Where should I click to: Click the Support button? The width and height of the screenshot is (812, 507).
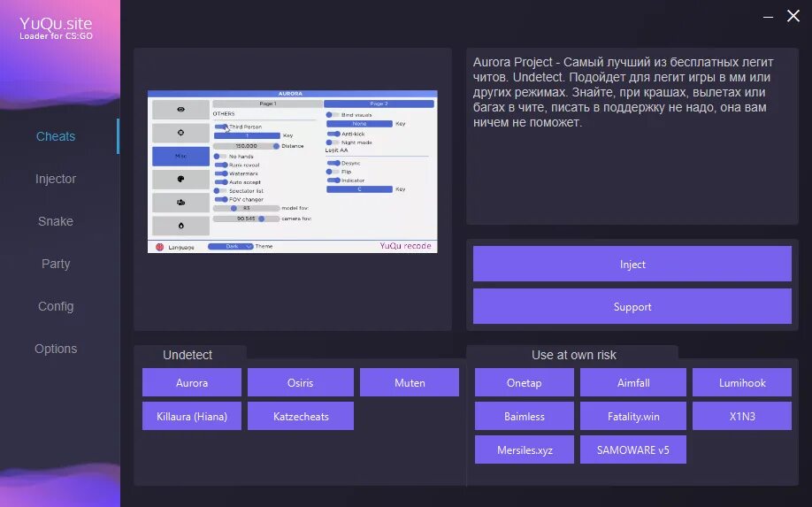click(x=632, y=306)
